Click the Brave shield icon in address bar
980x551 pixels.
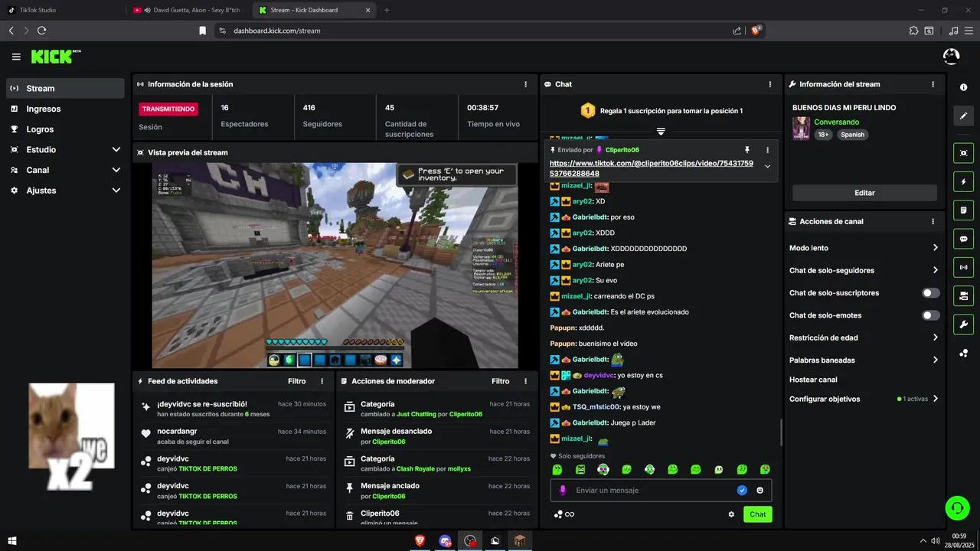(756, 31)
